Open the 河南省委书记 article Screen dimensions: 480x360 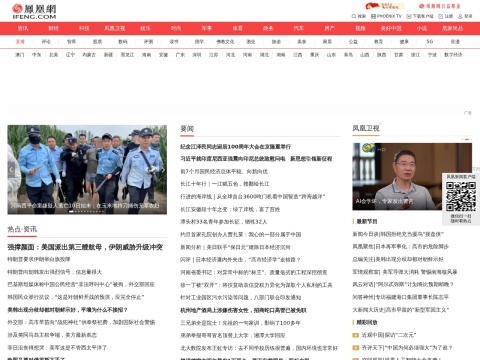[254, 272]
